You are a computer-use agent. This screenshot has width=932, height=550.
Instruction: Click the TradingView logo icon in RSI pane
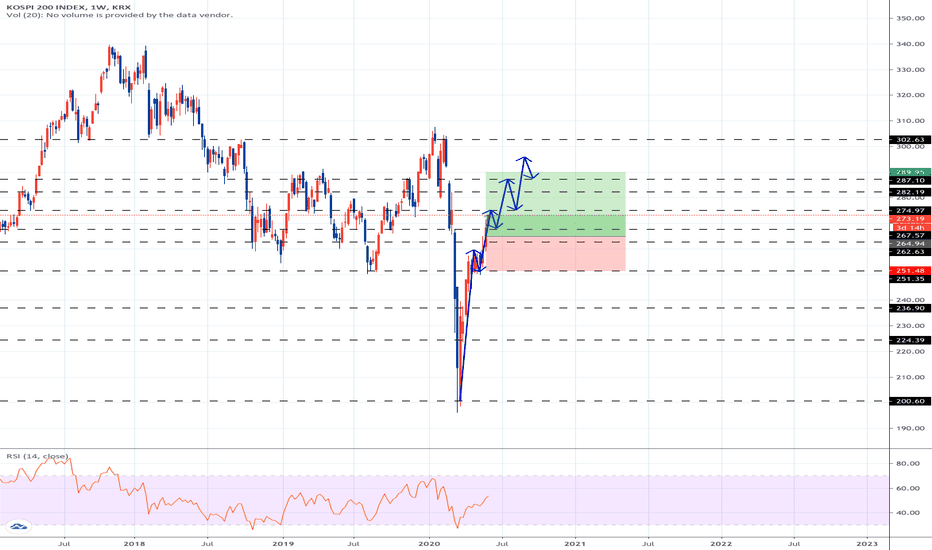(18, 526)
